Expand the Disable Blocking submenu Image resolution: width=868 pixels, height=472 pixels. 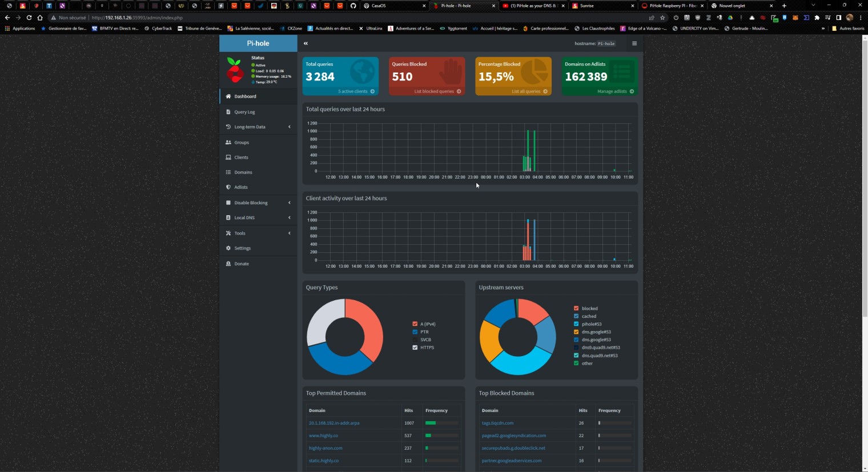(x=289, y=203)
